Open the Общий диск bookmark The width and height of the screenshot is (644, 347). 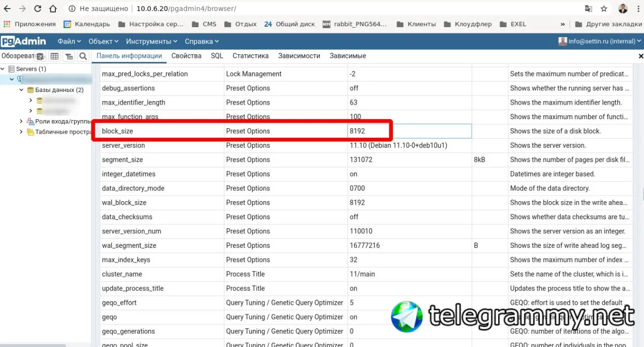(x=289, y=24)
